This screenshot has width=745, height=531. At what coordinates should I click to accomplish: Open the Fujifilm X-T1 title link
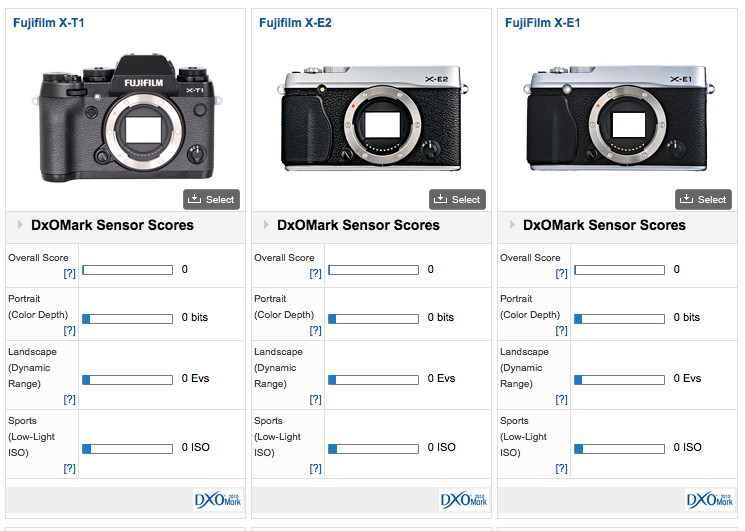[x=48, y=23]
